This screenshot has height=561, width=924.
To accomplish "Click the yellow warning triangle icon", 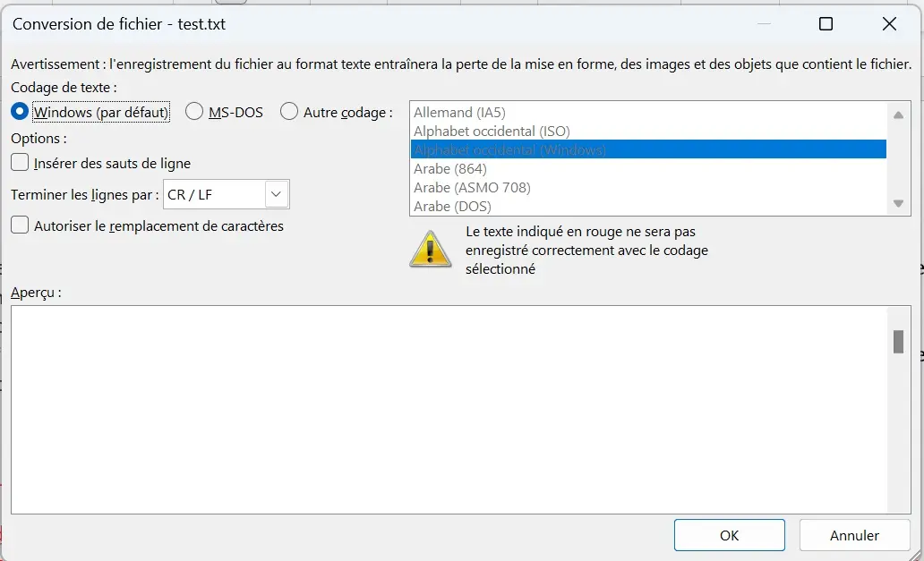I will [x=430, y=248].
